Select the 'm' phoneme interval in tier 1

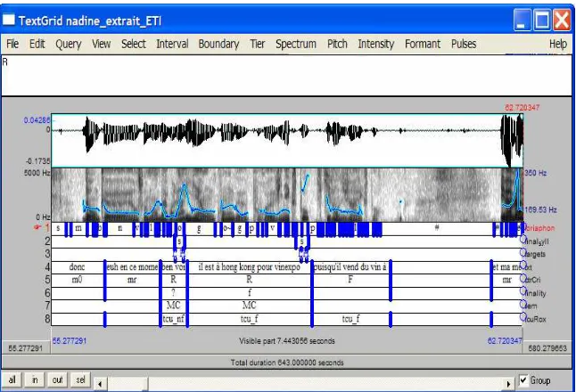(x=78, y=228)
